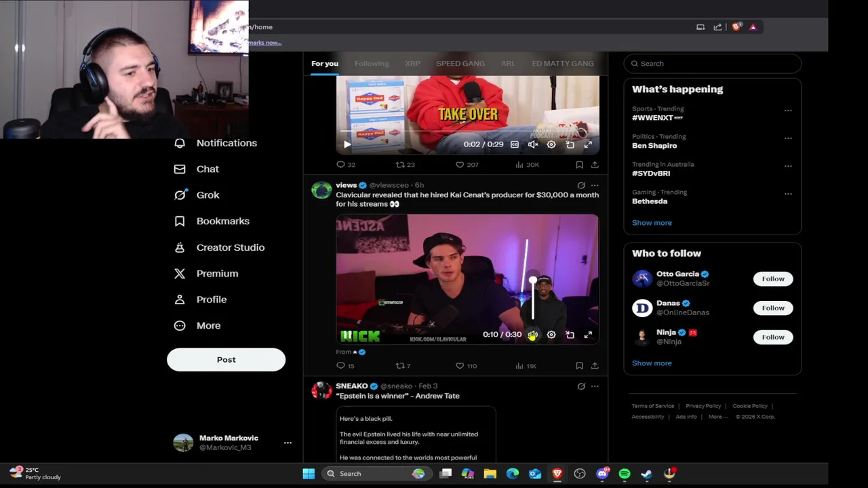Go to Profile in sidebar
868x488 pixels.
pos(200,300)
